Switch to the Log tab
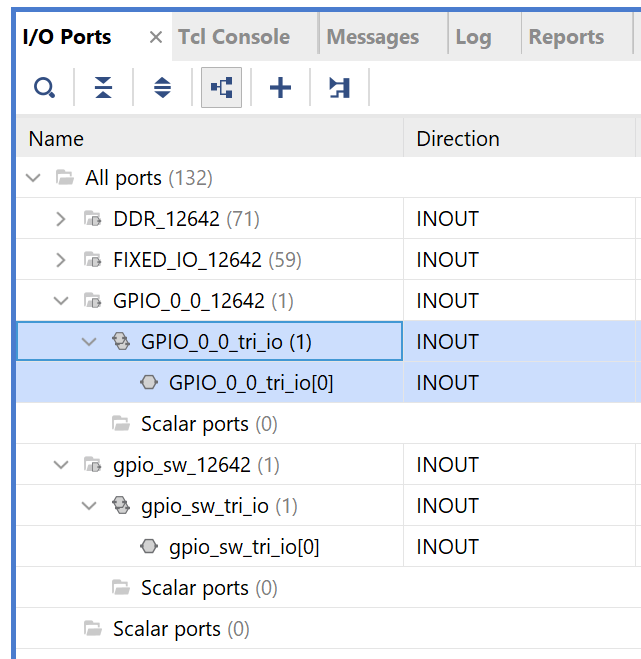Image resolution: width=641 pixels, height=659 pixels. (x=474, y=37)
